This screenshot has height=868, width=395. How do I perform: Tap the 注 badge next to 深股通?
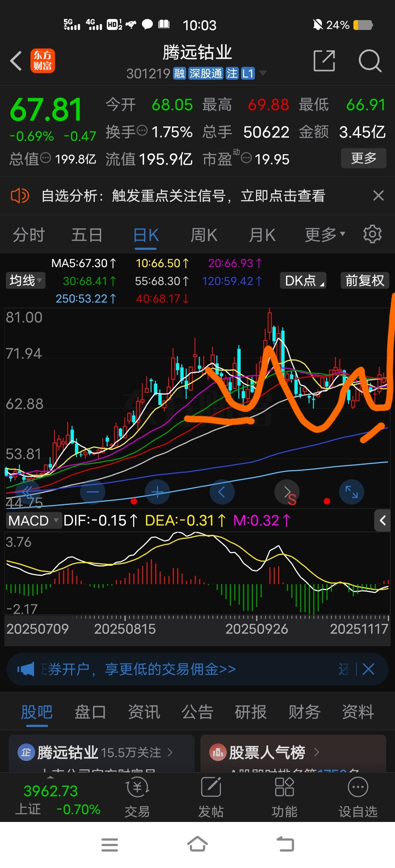[x=232, y=74]
